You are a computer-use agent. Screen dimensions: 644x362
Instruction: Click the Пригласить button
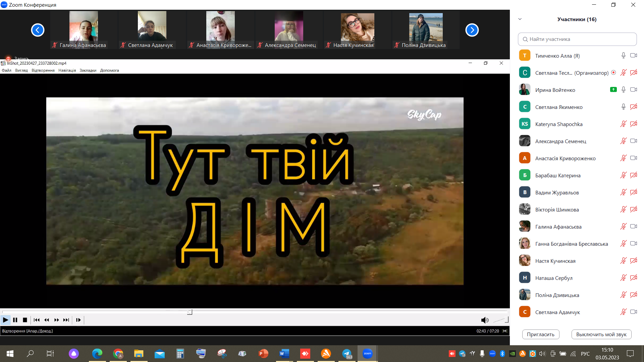pyautogui.click(x=540, y=334)
